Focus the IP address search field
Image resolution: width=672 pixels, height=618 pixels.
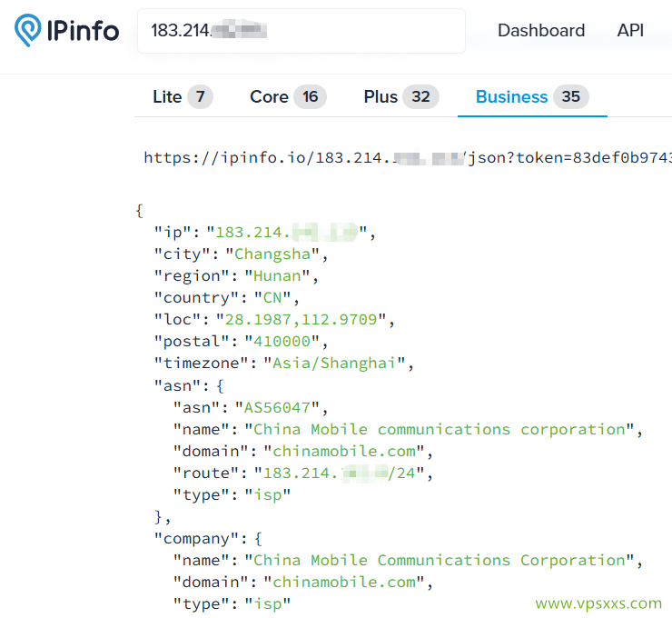[x=301, y=31]
